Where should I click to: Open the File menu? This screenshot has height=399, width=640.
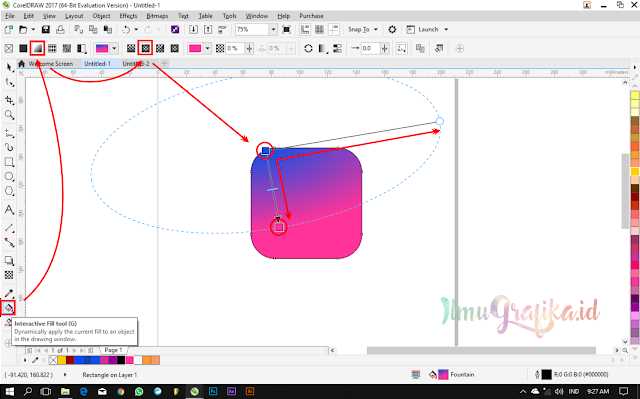[x=10, y=16]
